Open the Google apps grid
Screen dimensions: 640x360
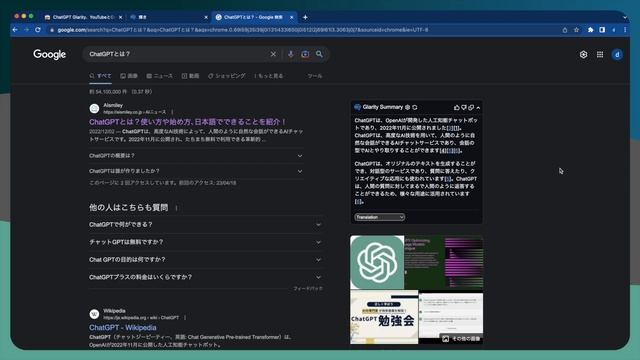pyautogui.click(x=600, y=54)
